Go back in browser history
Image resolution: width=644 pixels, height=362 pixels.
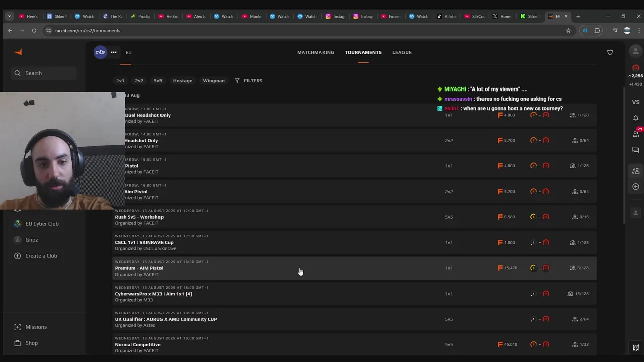point(10,31)
